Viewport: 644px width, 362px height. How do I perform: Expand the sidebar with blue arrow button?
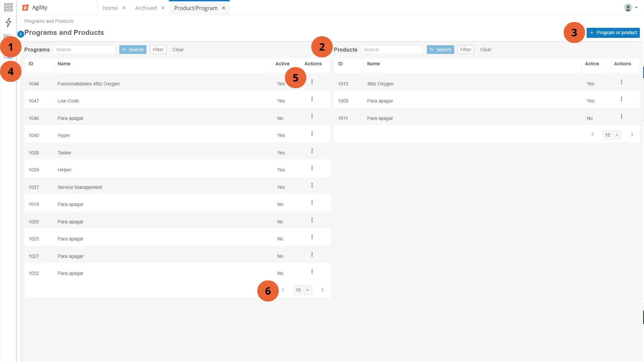pyautogui.click(x=20, y=34)
